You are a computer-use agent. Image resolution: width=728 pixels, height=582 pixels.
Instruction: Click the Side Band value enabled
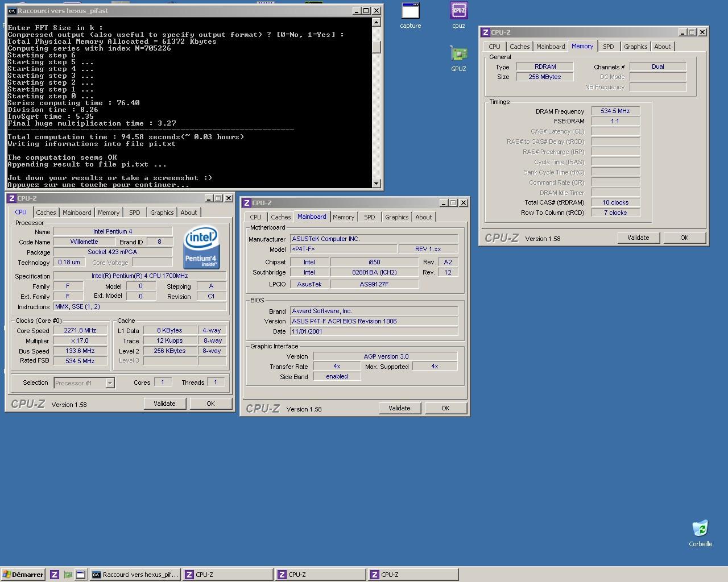coord(337,376)
